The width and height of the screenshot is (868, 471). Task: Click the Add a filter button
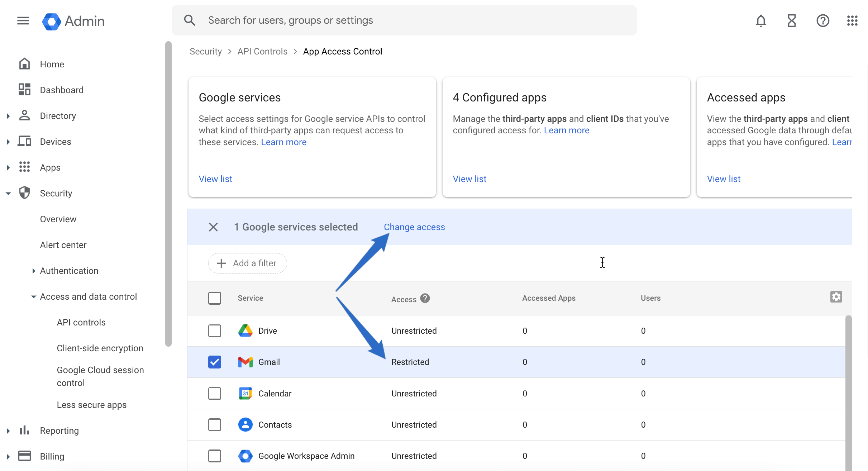pos(247,263)
